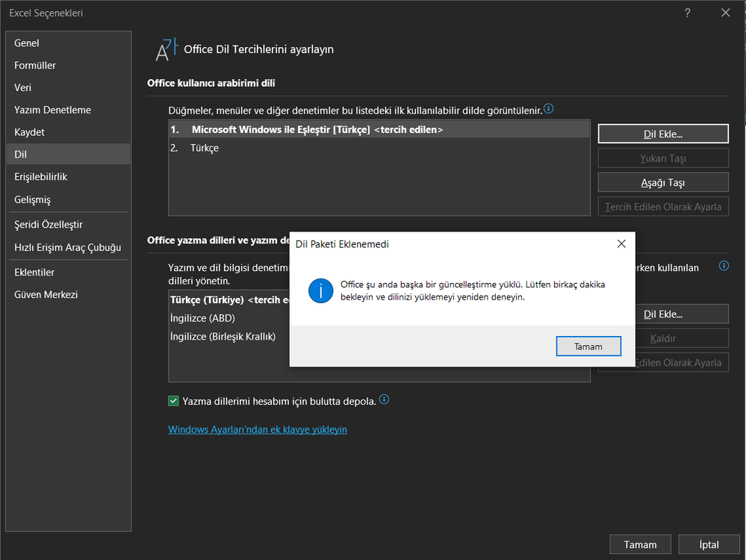Click Dil Ekle for display language
The height and width of the screenshot is (560, 746).
[663, 134]
